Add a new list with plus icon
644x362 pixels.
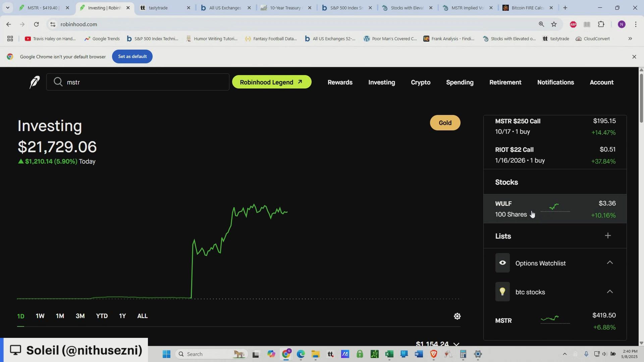coord(608,236)
